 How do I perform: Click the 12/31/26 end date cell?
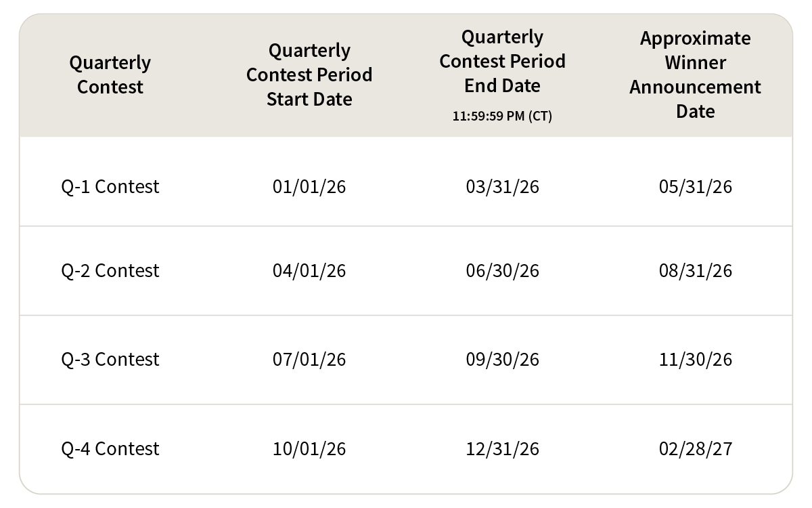502,448
